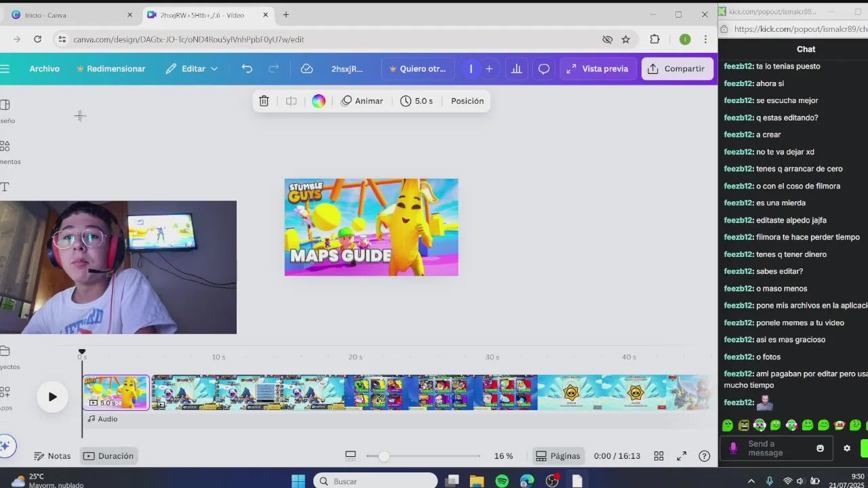Expand the Editar dropdown
The height and width of the screenshot is (488, 868).
click(191, 68)
